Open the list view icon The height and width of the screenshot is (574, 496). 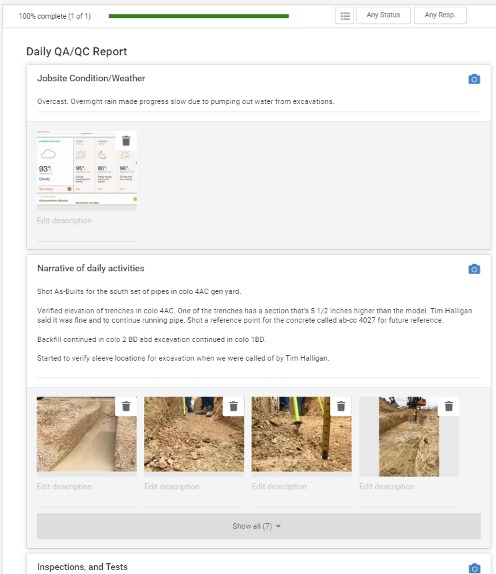pos(344,15)
